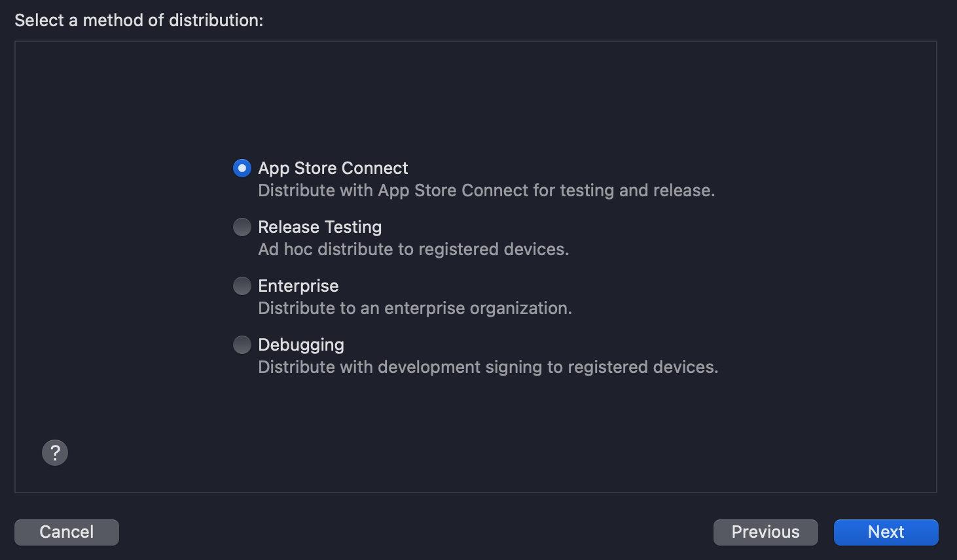Image resolution: width=957 pixels, height=560 pixels.
Task: Click the Debugging option label
Action: tap(301, 345)
